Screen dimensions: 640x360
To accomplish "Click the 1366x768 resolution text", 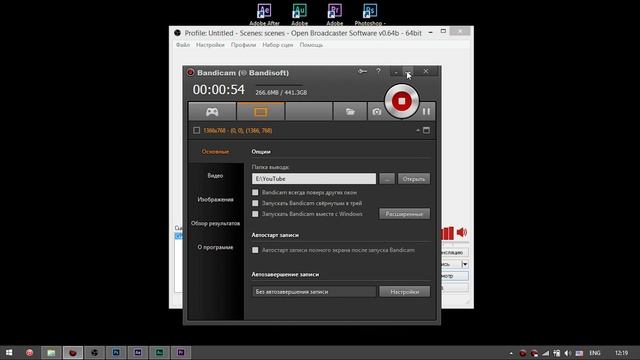I will click(x=238, y=131).
